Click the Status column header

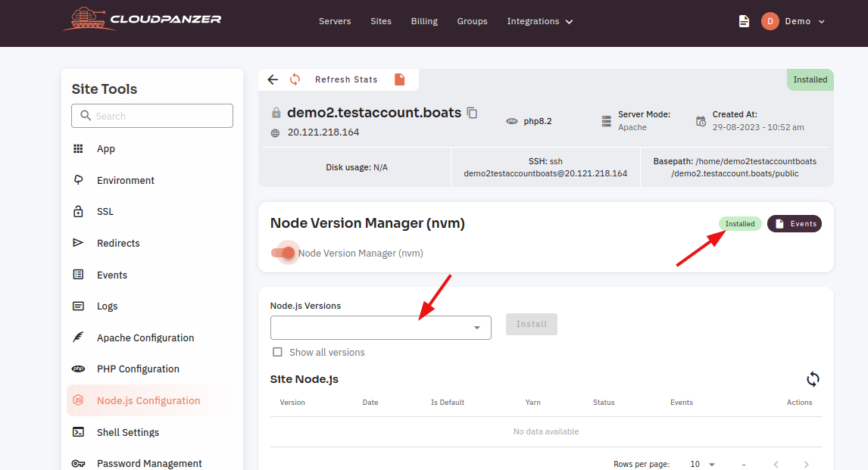coord(604,403)
